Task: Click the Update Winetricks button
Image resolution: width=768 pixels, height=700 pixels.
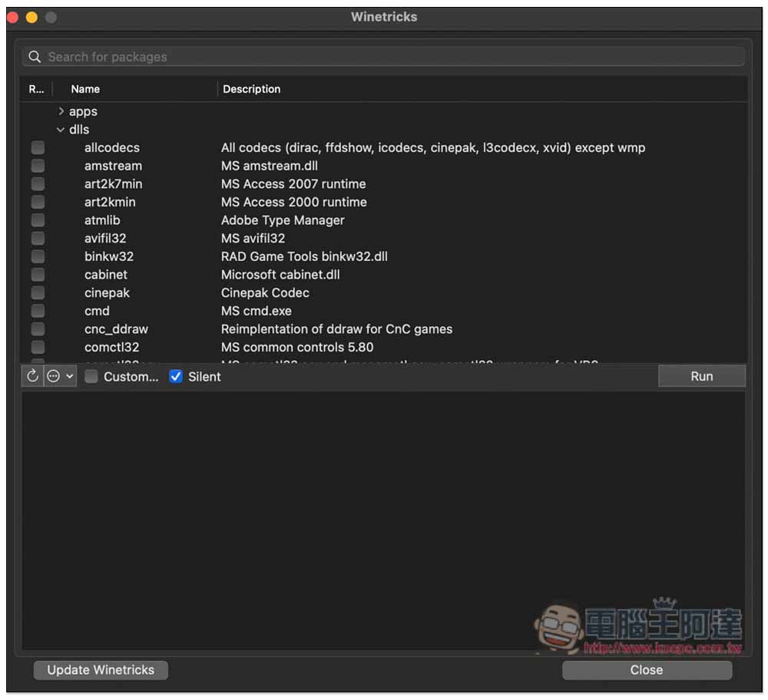Action: pyautogui.click(x=101, y=670)
